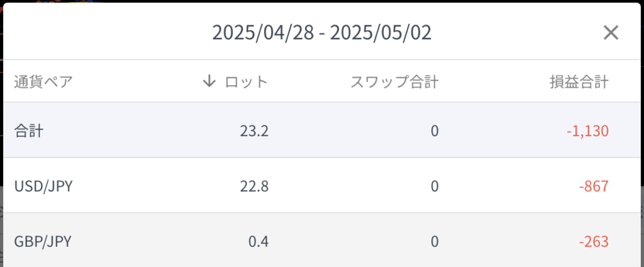The image size is (644, 267).
Task: Click the total lot value 23.2
Action: 254,131
